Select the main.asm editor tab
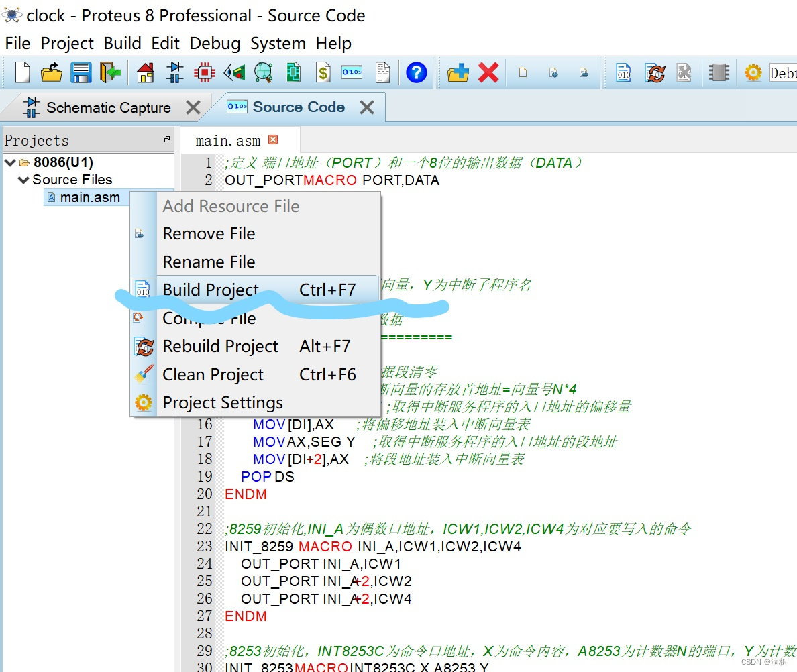797x672 pixels. pos(227,140)
